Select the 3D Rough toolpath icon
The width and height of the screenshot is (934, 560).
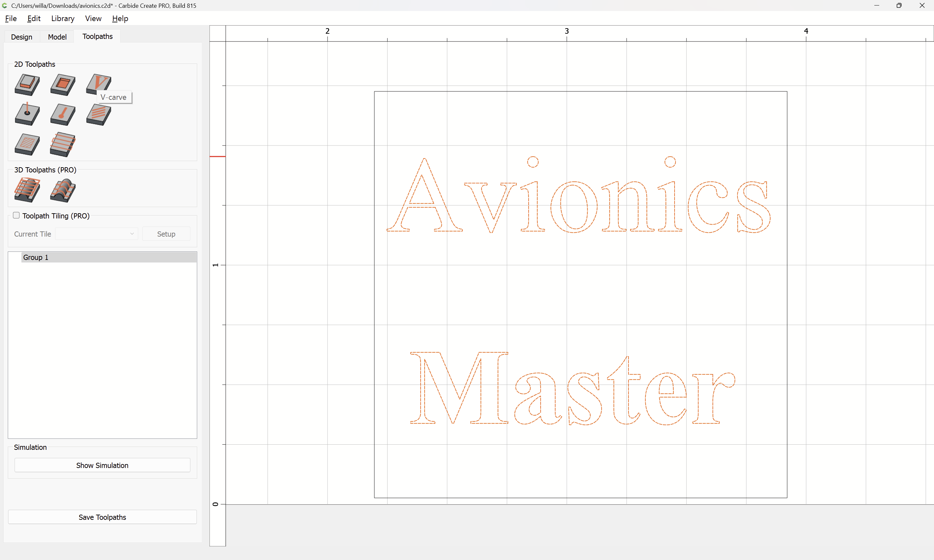pos(27,190)
